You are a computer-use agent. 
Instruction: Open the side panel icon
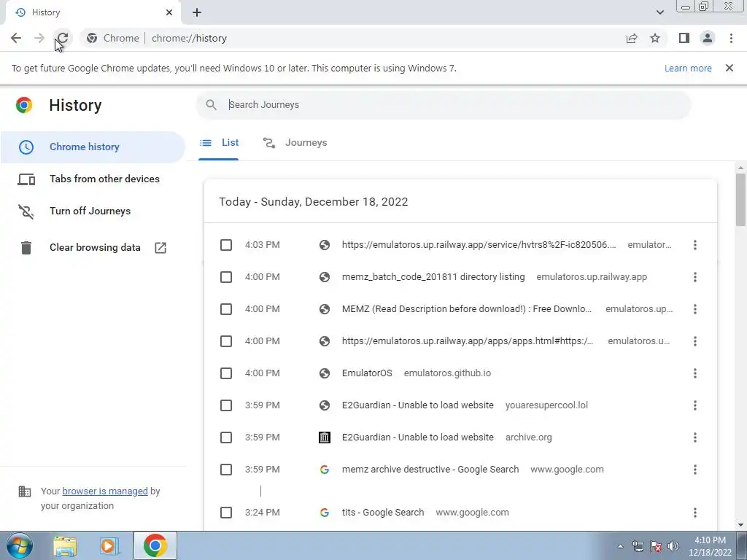click(x=684, y=38)
